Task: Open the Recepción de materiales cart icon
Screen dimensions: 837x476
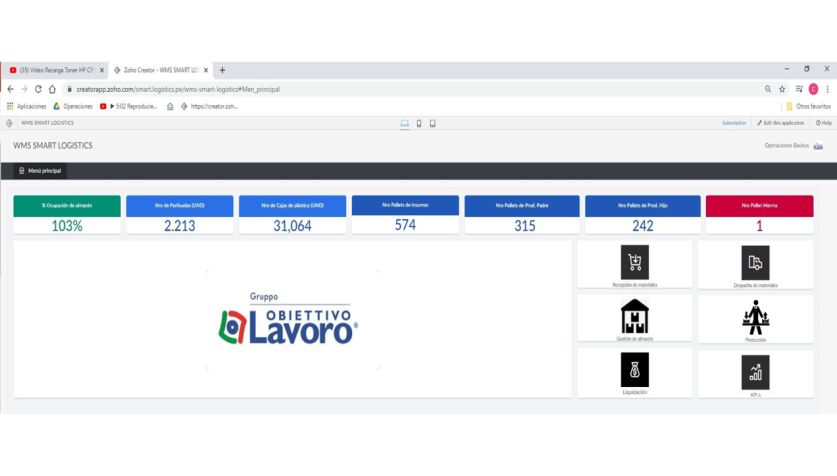Action: (634, 262)
